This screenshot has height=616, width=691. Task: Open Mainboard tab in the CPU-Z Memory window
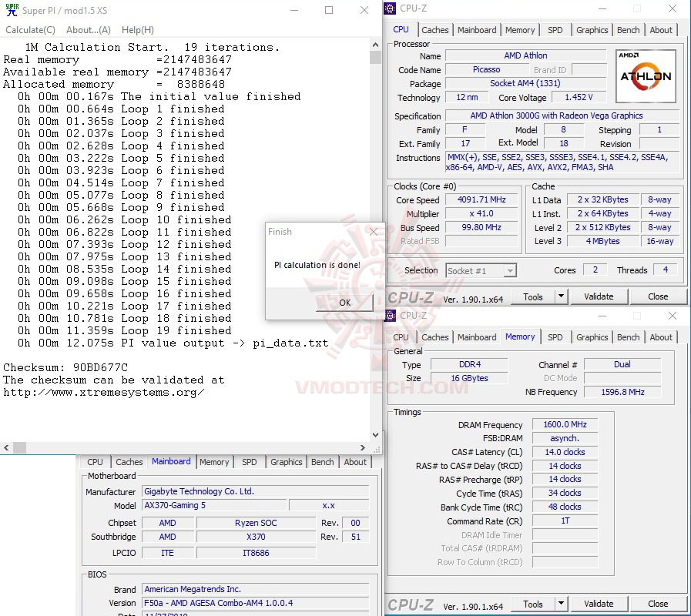pyautogui.click(x=477, y=337)
